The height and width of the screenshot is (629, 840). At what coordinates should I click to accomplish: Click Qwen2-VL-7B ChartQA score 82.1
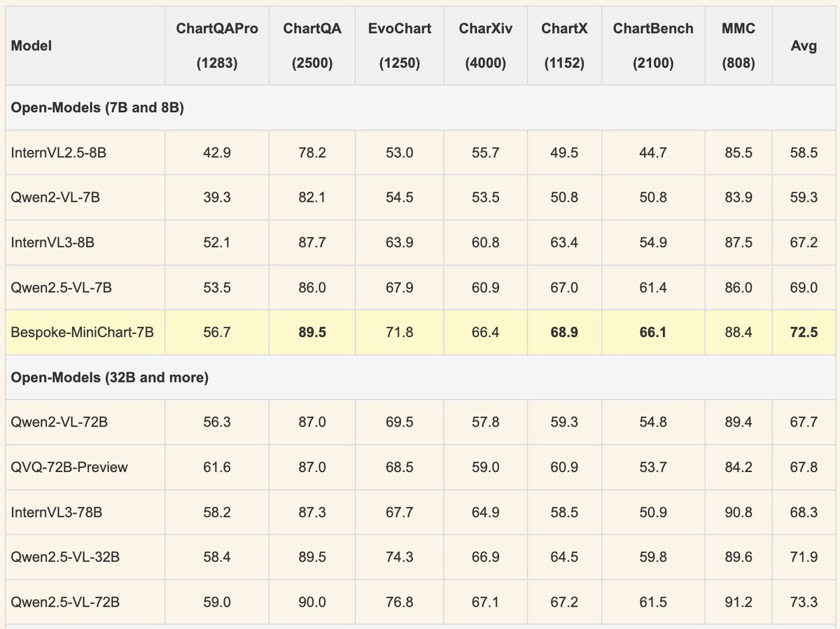click(313, 198)
